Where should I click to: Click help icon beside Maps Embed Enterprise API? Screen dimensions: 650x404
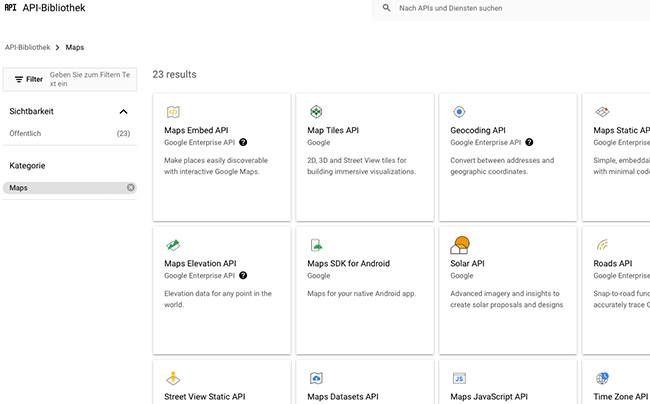point(243,142)
